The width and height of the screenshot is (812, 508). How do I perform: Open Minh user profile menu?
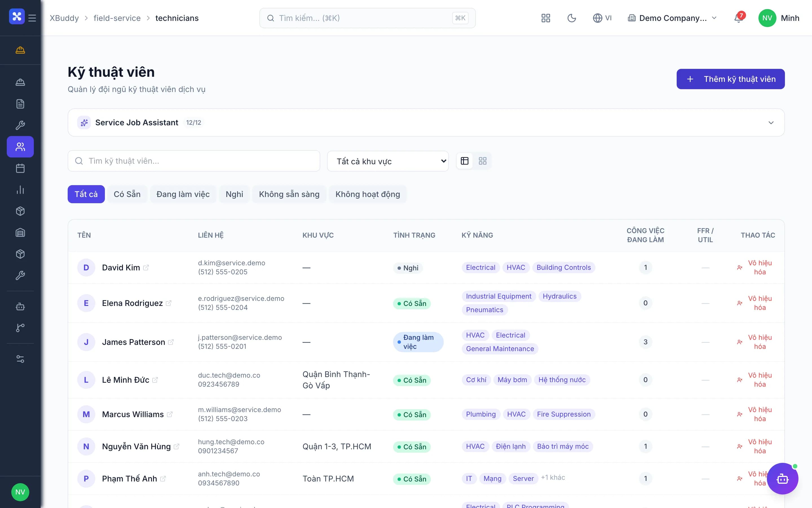[779, 18]
